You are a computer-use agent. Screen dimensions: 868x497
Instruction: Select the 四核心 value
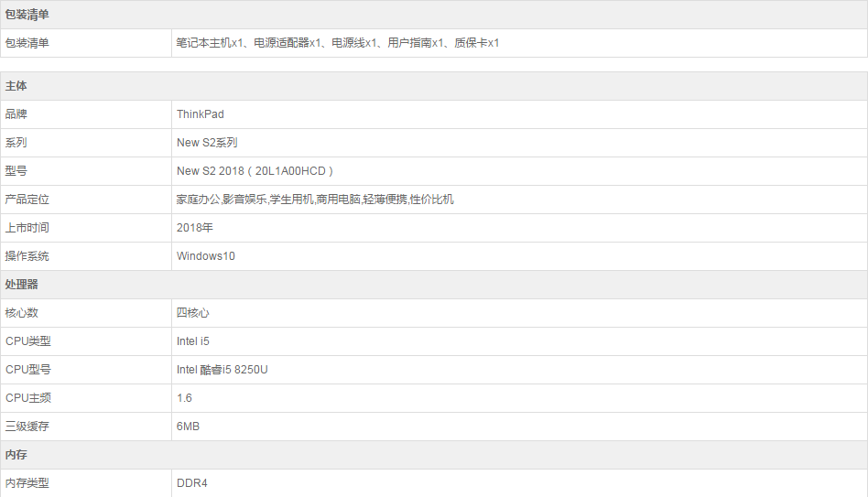(192, 313)
